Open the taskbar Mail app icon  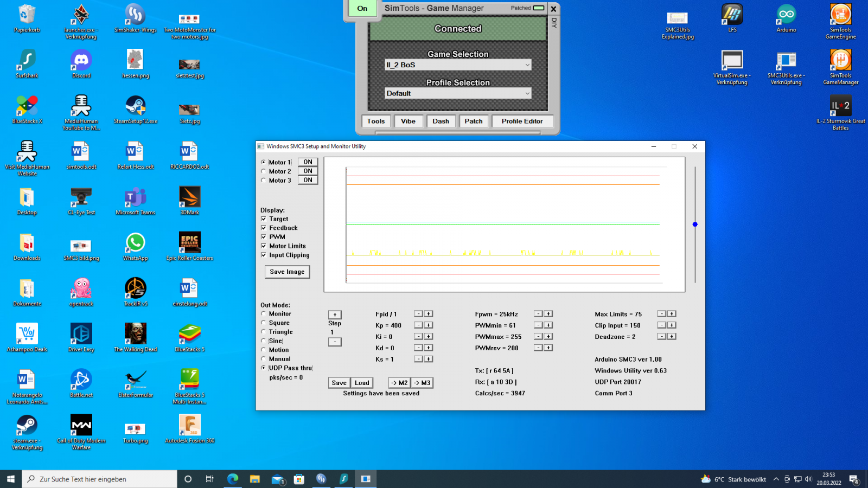(277, 479)
